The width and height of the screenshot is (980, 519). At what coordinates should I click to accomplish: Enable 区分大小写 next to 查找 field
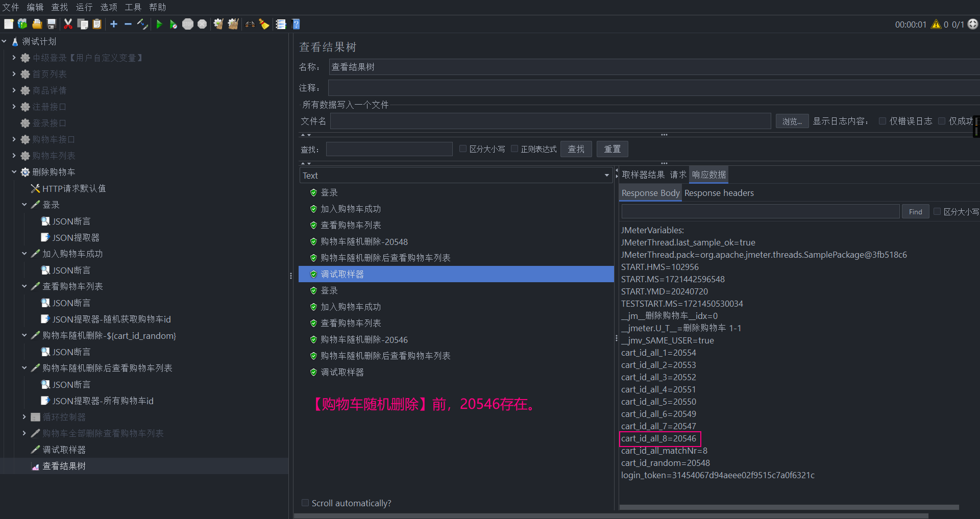[x=463, y=149]
